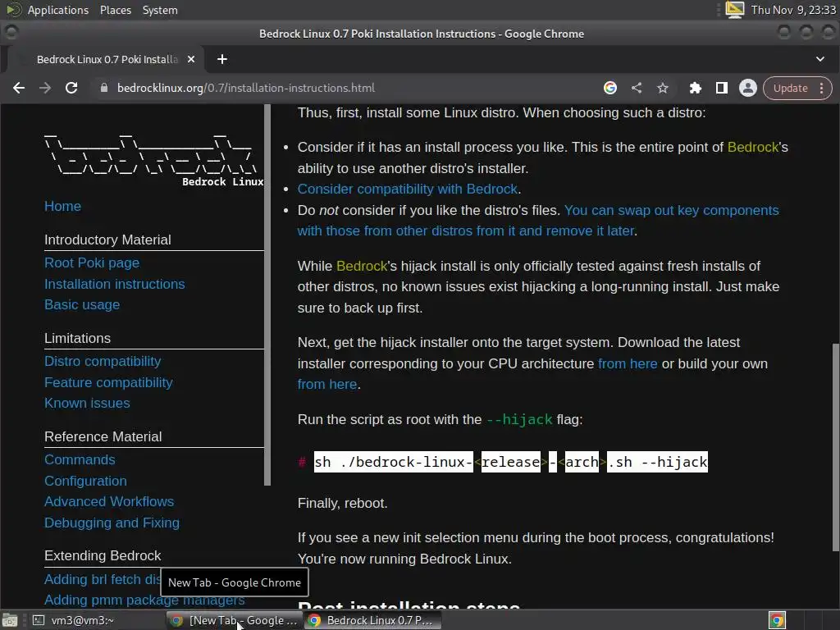Image resolution: width=840 pixels, height=630 pixels.
Task: Open Debugging and Fixing link
Action: click(112, 523)
